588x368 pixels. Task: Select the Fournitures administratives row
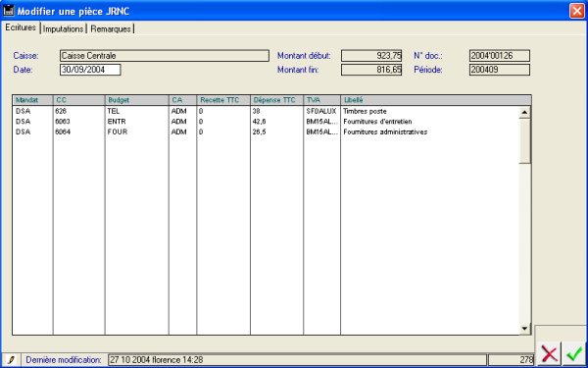tap(266, 131)
